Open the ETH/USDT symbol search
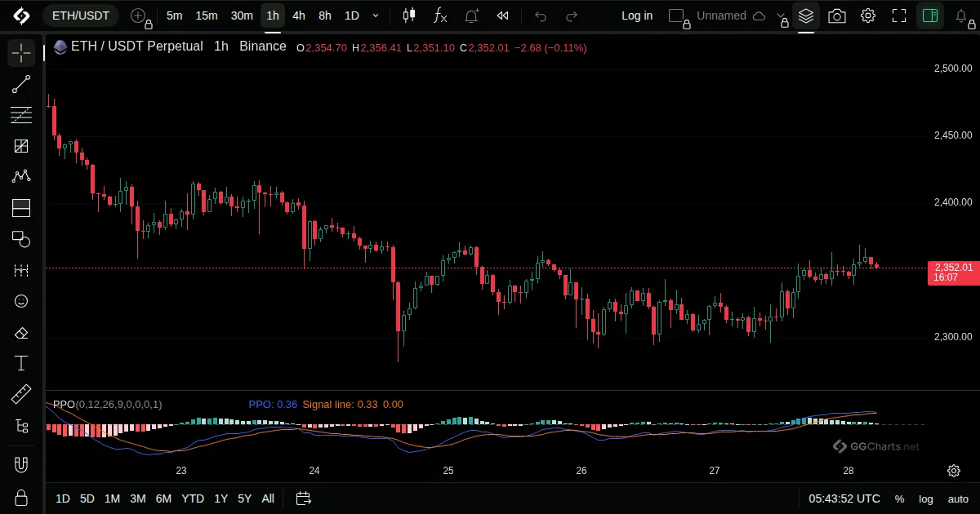 (x=81, y=16)
